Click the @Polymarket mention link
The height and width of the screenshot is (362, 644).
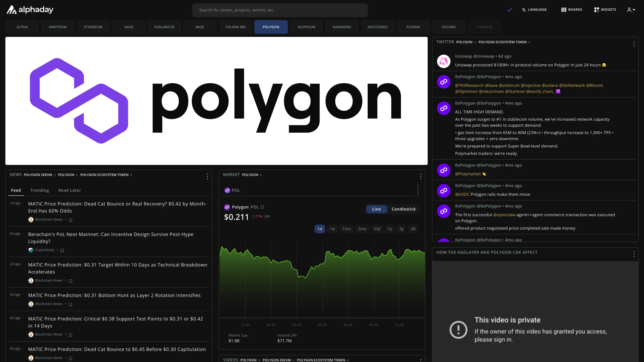[x=468, y=174]
